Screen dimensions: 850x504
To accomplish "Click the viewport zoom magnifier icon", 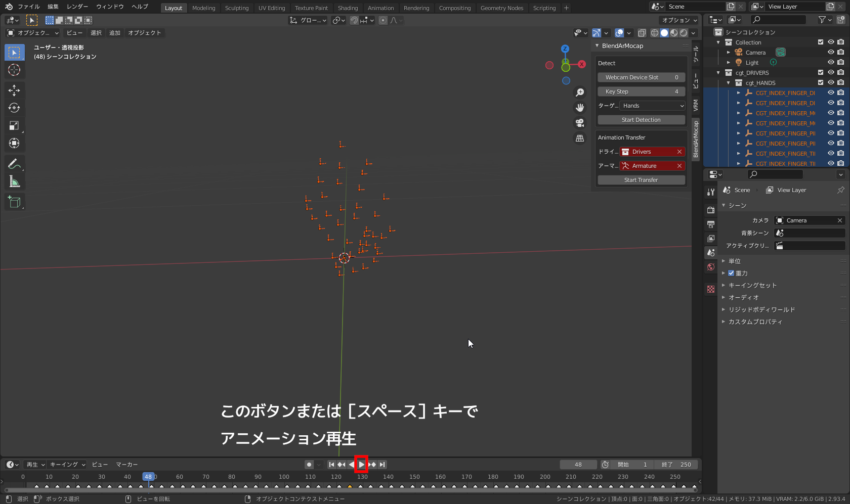I will point(580,93).
